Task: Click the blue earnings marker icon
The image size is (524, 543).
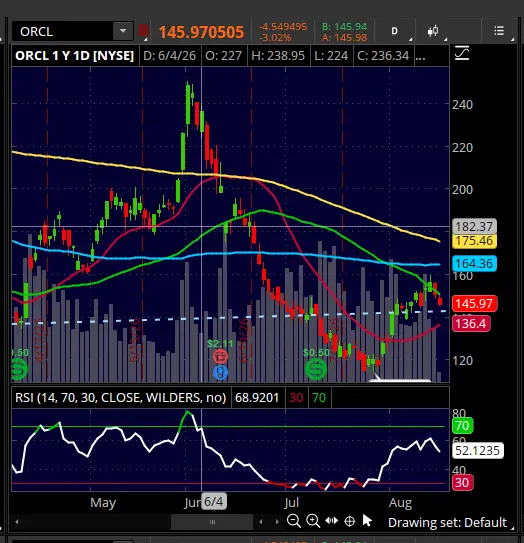Action: click(220, 372)
